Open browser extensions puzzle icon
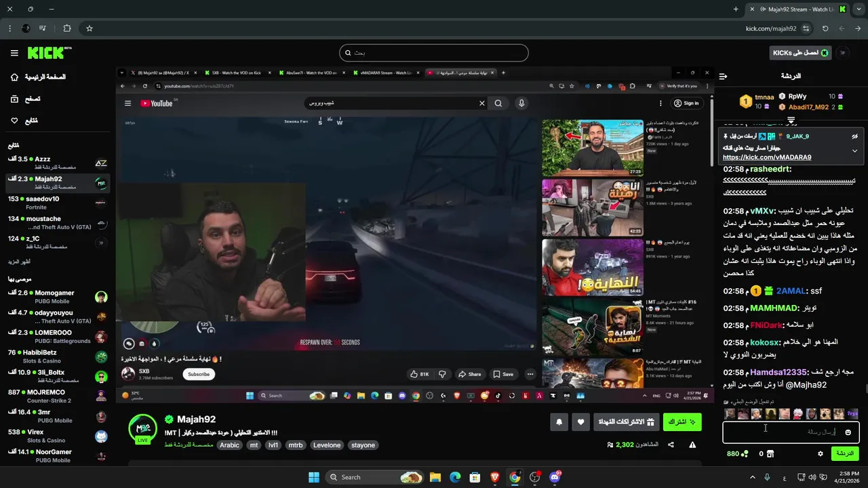This screenshot has height=488, width=868. click(66, 28)
